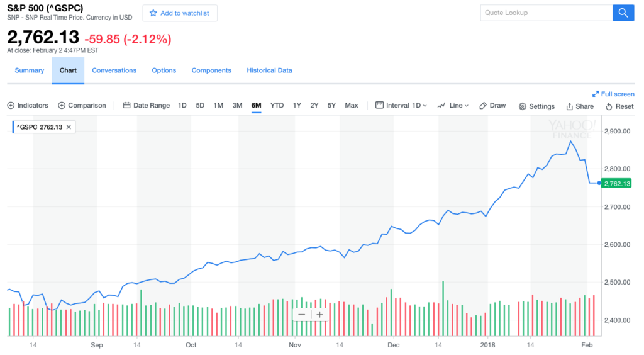Click the star icon in Add to watchlist

tap(153, 13)
